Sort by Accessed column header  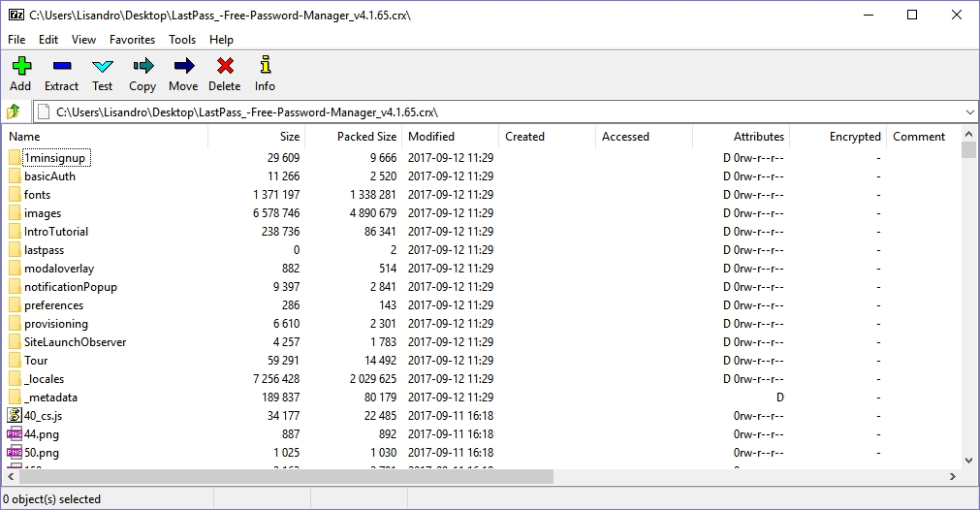[644, 137]
